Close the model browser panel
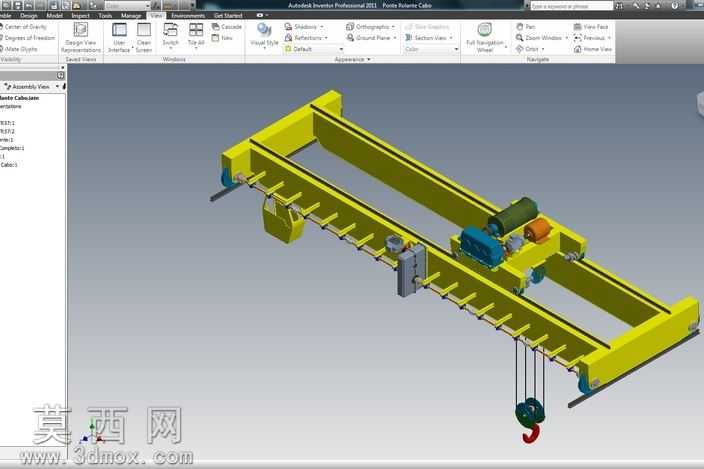 point(63,68)
